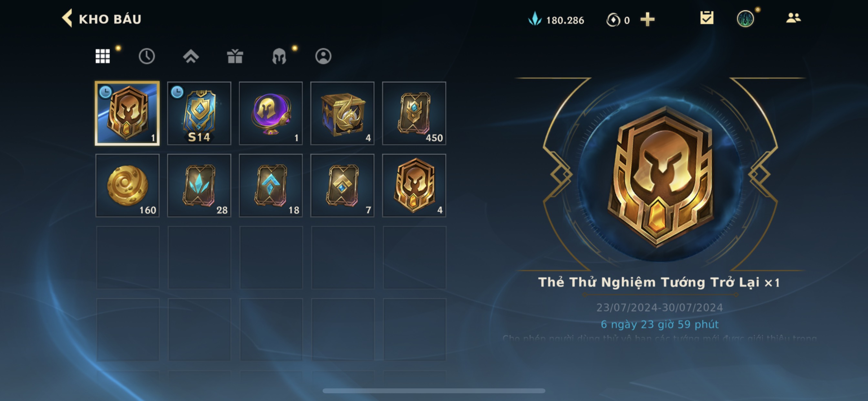
Task: Tap the blue mote currency 180.286
Action: click(x=556, y=20)
